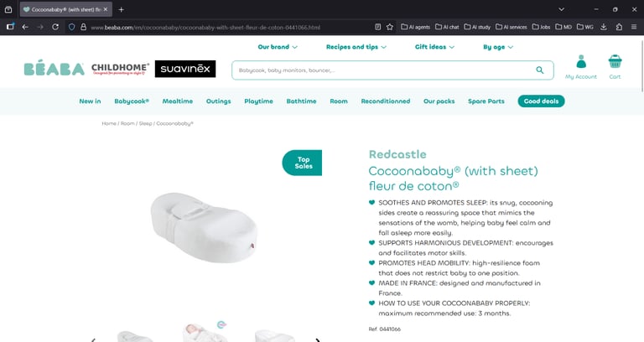
Task: Select the baby-in-cocoon product thumbnail
Action: click(x=204, y=332)
